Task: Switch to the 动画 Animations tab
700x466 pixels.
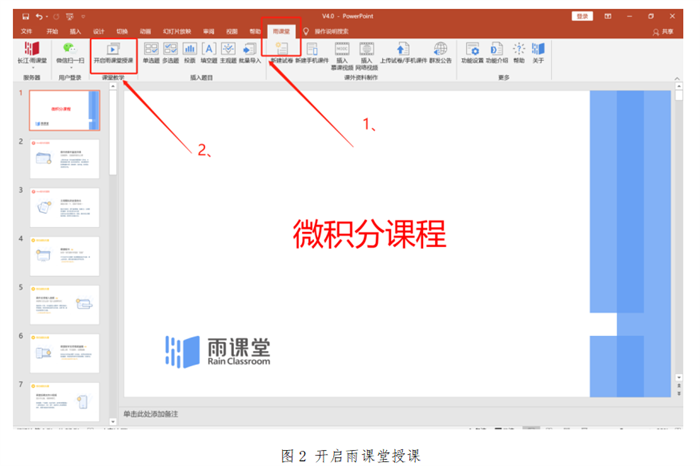Action: coord(145,31)
